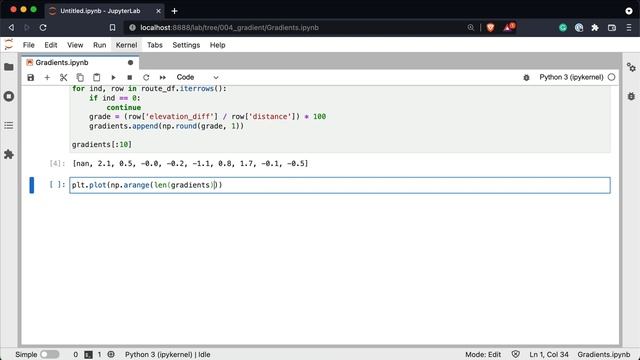Open the cell type Code dropdown
The image size is (640, 360).
[198, 78]
